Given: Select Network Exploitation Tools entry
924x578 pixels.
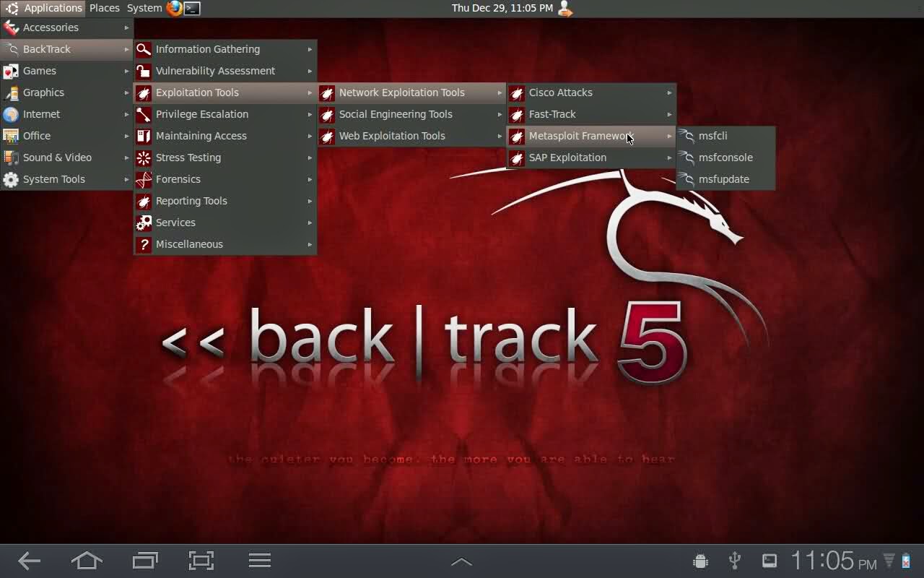Looking at the screenshot, I should pos(412,92).
